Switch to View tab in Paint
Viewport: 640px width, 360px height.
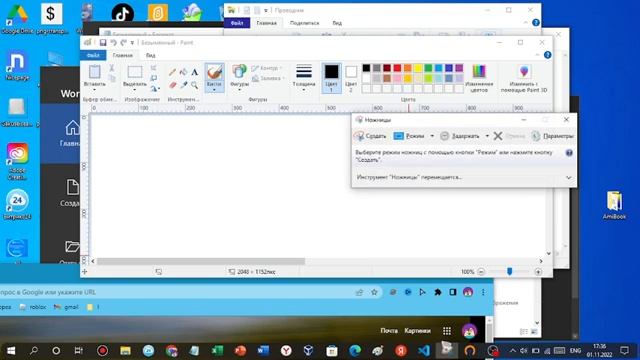point(151,55)
